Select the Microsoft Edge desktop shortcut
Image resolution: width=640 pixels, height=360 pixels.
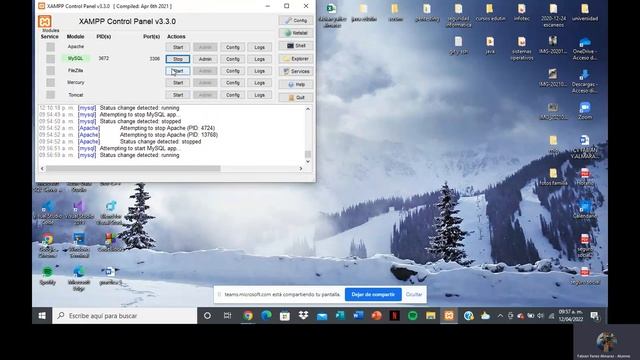[x=79, y=278]
